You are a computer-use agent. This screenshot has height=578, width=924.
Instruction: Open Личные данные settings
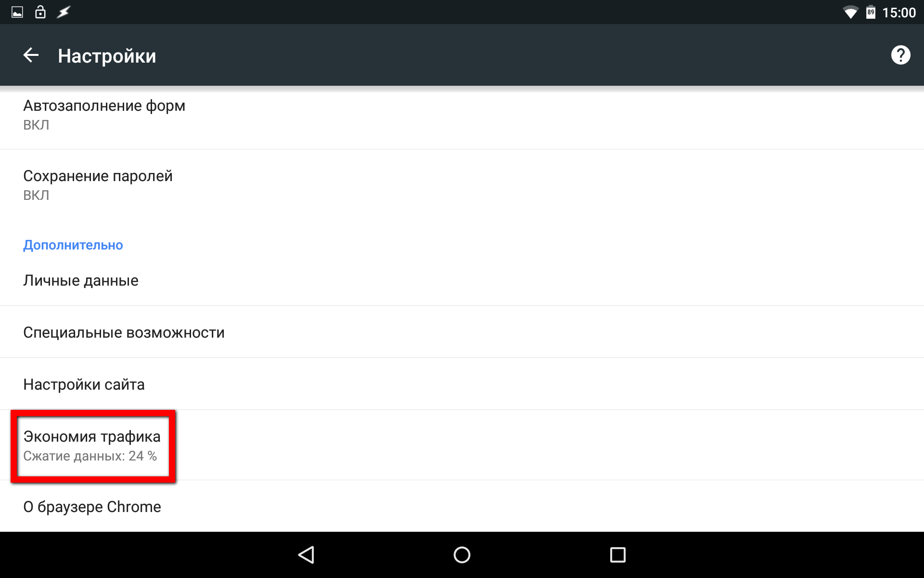[x=462, y=280]
